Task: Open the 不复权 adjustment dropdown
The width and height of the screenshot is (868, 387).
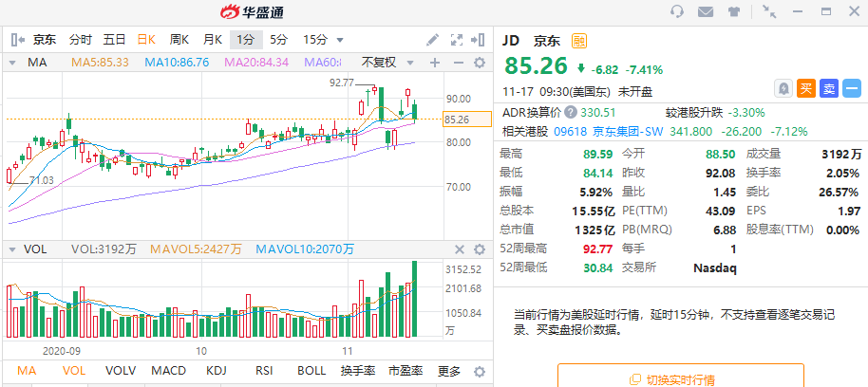Action: click(387, 63)
